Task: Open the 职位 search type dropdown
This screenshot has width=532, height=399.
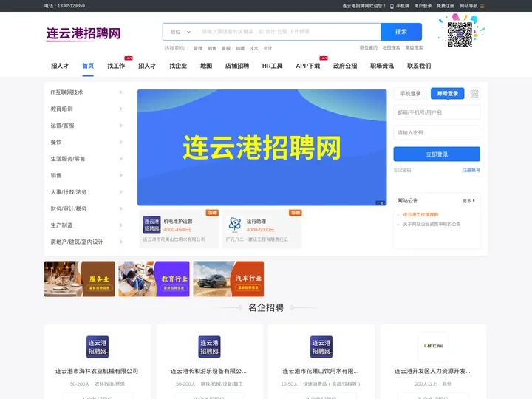Action: click(180, 32)
